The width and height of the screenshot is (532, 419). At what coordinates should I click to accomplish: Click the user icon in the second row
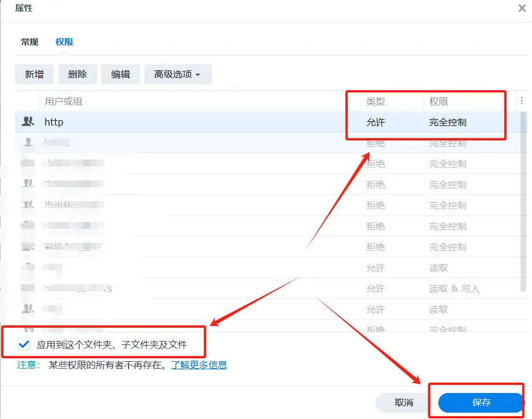[x=28, y=142]
